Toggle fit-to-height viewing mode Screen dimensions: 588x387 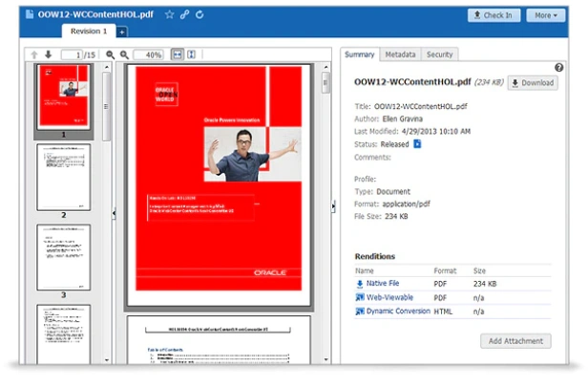pos(191,54)
